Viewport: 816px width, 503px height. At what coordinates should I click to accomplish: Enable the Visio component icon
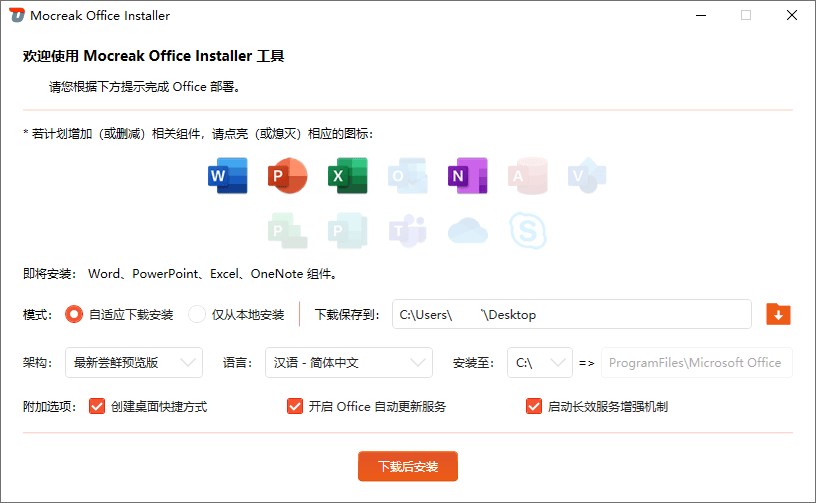pos(586,176)
